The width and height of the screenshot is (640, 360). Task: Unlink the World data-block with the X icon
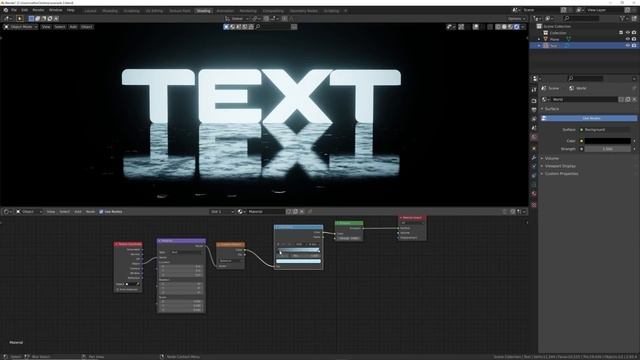click(x=634, y=100)
